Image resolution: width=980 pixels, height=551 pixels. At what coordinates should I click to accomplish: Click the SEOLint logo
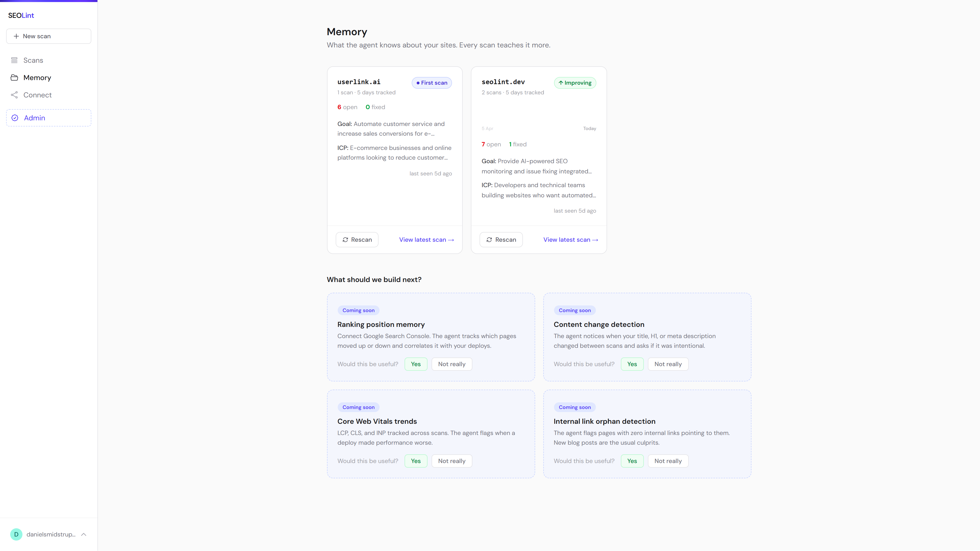[21, 16]
